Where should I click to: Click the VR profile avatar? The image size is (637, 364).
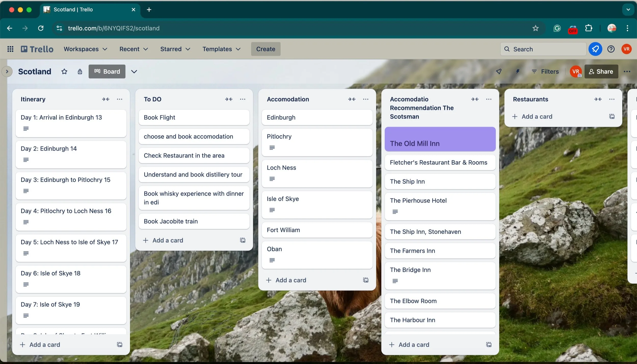[627, 49]
